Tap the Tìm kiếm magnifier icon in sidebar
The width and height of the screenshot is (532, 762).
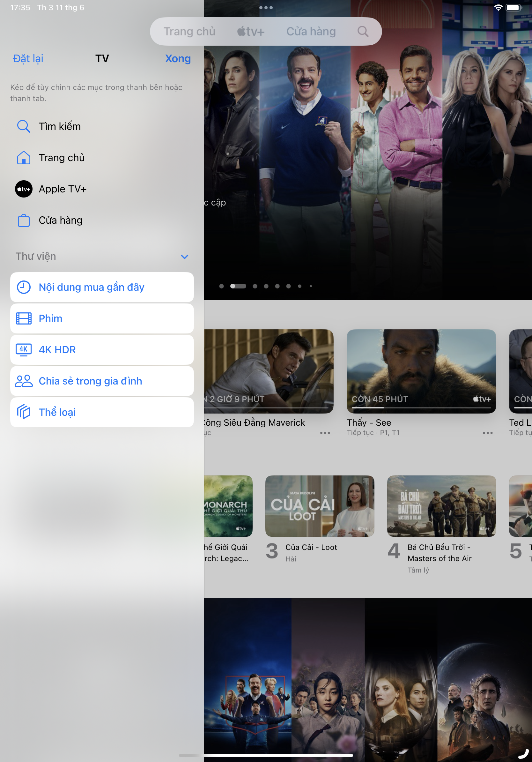click(x=24, y=126)
